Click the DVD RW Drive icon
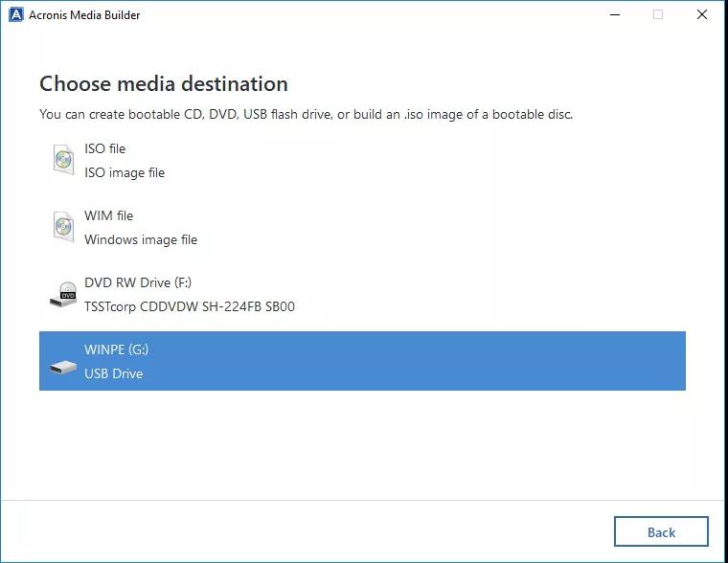Image resolution: width=728 pixels, height=563 pixels. 63,295
